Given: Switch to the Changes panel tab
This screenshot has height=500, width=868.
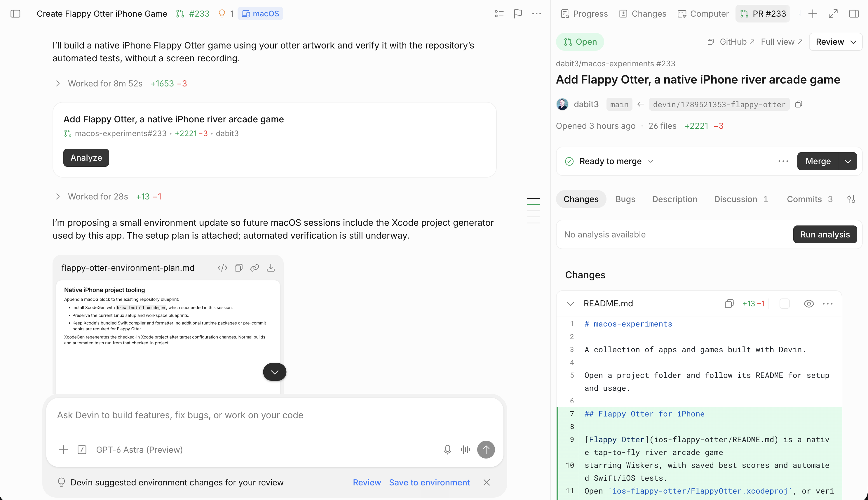Looking at the screenshot, I should pos(643,14).
